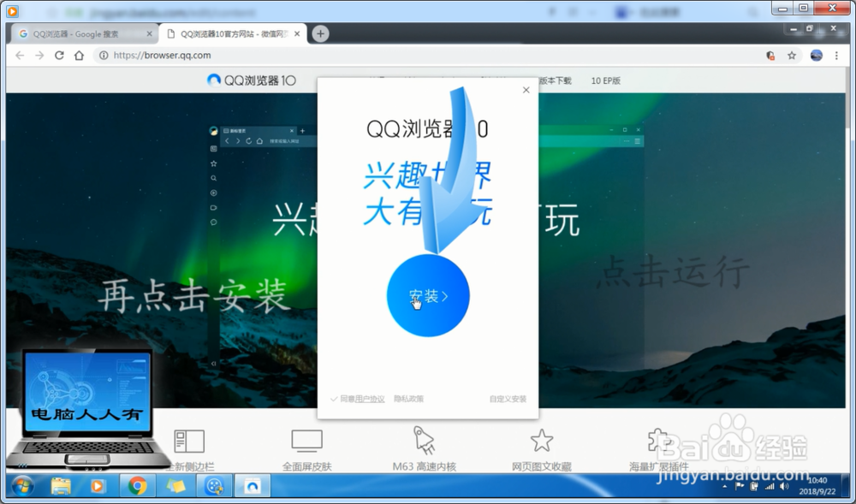Viewport: 856px width, 504px height.
Task: Click the extension icon beside bookmark star
Action: coord(770,55)
